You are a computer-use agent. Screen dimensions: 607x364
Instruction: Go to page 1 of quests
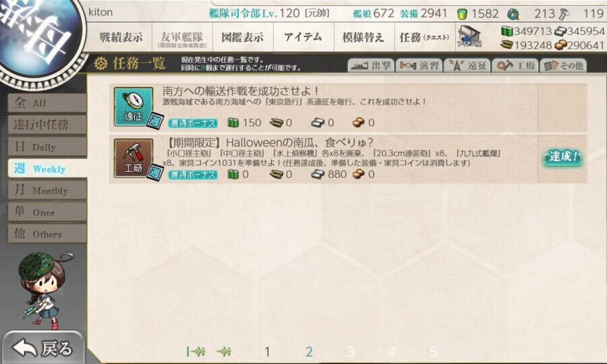click(267, 352)
